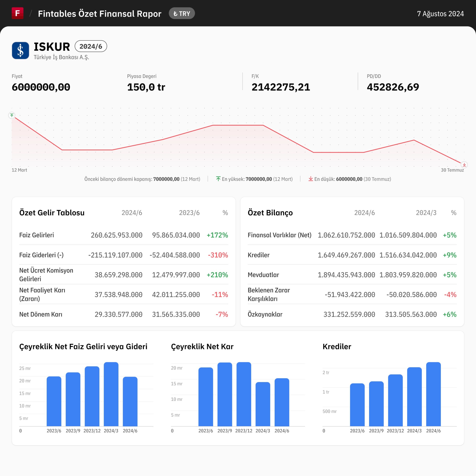Viewport: 476px width, 476px height.
Task: Click the date 7 Ağustos 2024
Action: (x=440, y=14)
